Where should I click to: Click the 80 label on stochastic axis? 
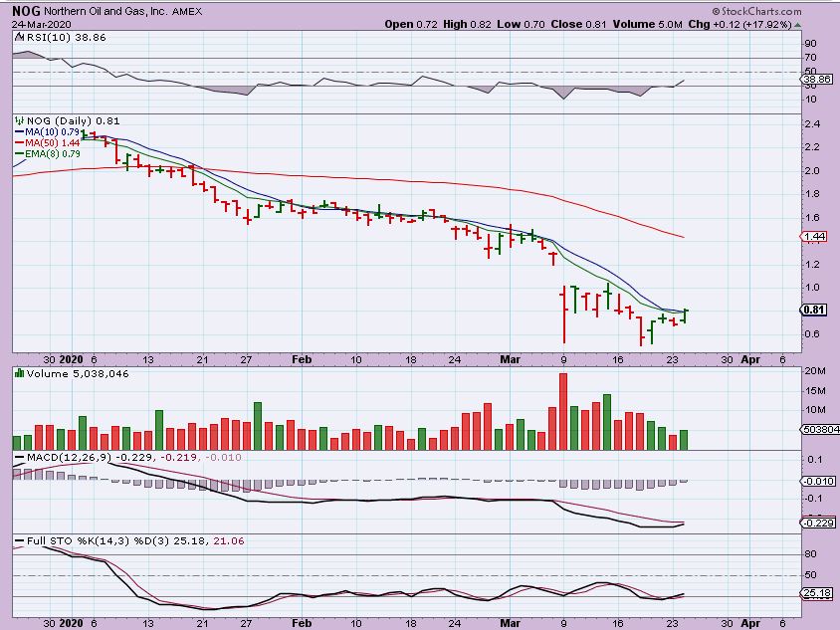(810, 554)
